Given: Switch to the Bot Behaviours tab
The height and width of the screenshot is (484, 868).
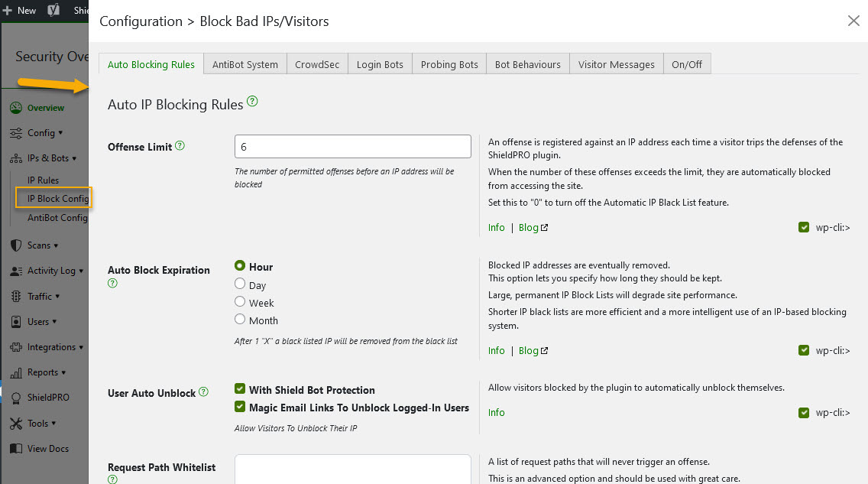Looking at the screenshot, I should pos(527,64).
